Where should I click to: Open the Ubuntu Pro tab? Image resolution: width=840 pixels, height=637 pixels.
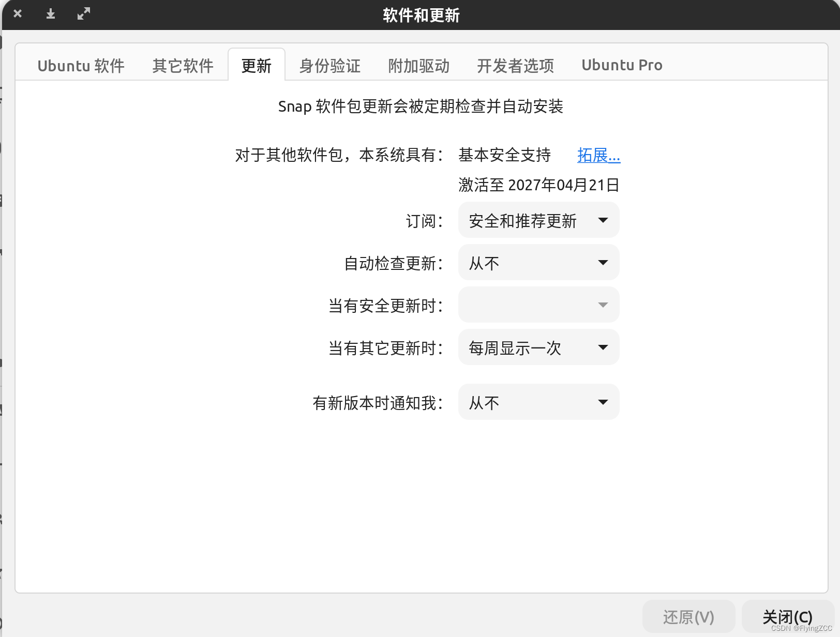622,65
